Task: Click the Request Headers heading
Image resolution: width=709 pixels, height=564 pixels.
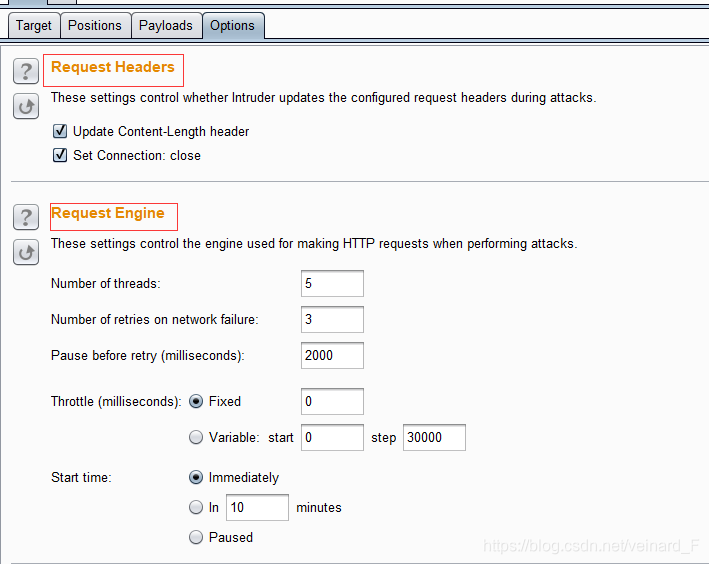Action: (x=113, y=67)
